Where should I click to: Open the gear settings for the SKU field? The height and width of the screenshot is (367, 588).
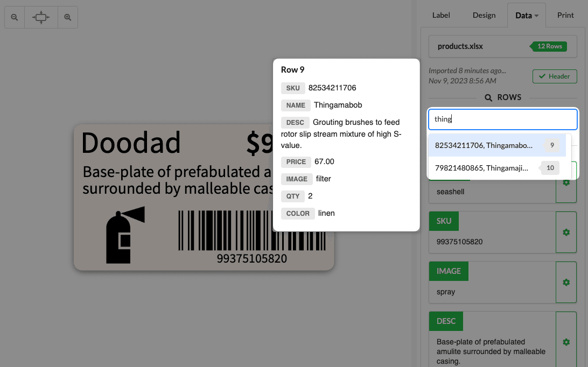pos(566,232)
